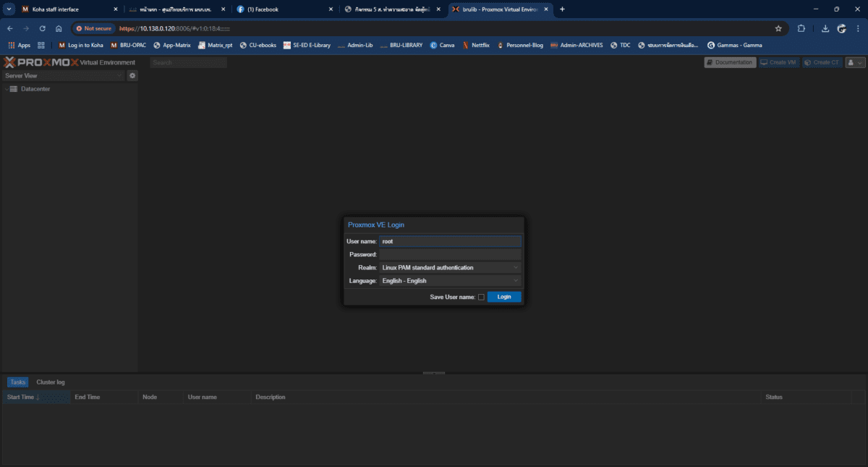Open Admin-Lib bookmark
The width and height of the screenshot is (868, 467).
tap(354, 45)
